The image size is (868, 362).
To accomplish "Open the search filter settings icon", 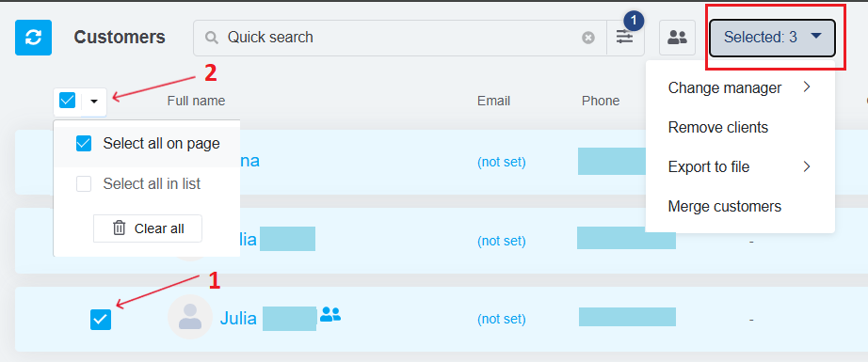I will coord(625,38).
